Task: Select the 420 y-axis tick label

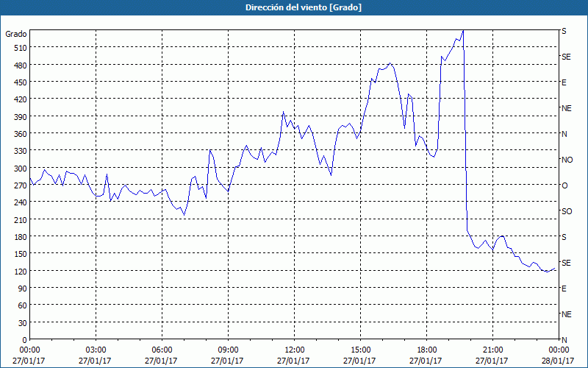Action: tap(21, 99)
